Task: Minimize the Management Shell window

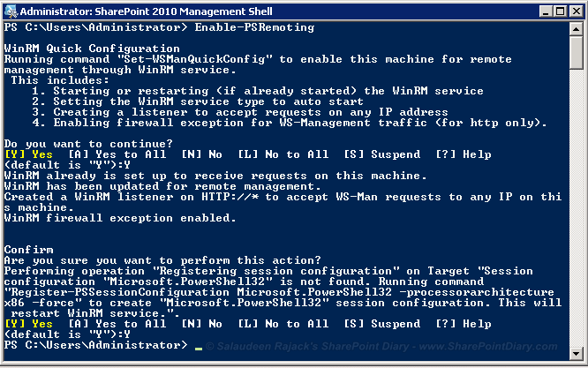Action: (x=546, y=11)
